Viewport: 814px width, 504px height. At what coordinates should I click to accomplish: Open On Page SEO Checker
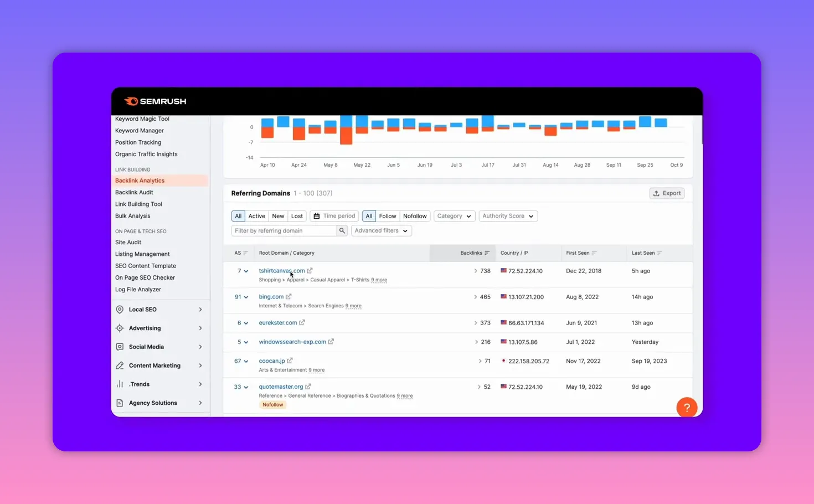click(x=145, y=277)
